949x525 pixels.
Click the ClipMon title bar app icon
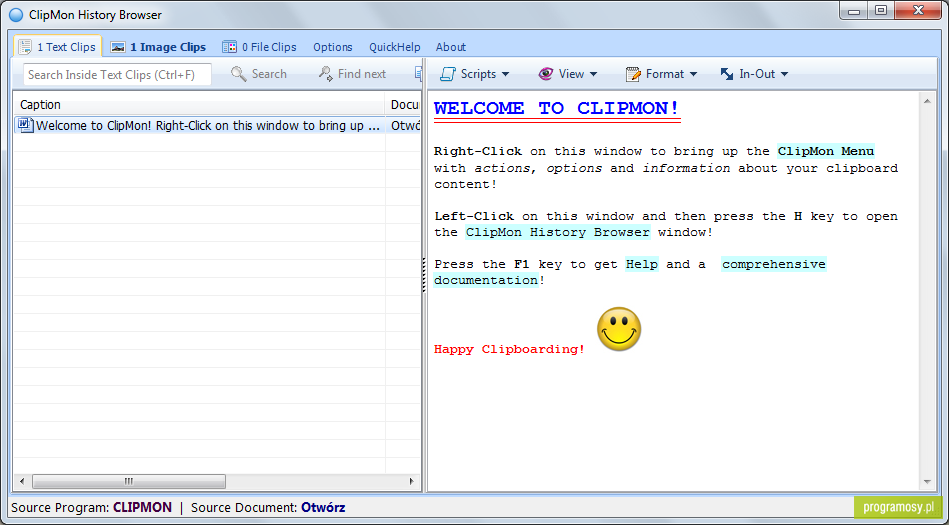coord(17,15)
